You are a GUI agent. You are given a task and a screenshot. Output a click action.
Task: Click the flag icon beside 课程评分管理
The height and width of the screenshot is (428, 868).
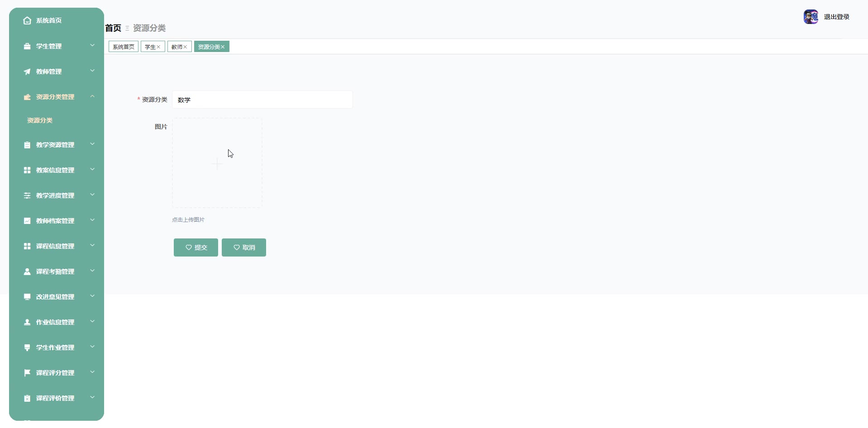[x=27, y=373]
